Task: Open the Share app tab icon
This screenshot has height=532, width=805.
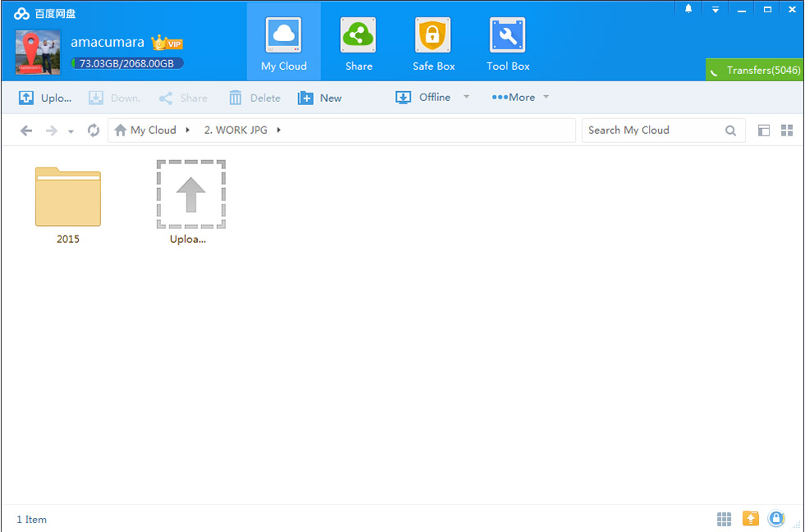Action: 358,35
